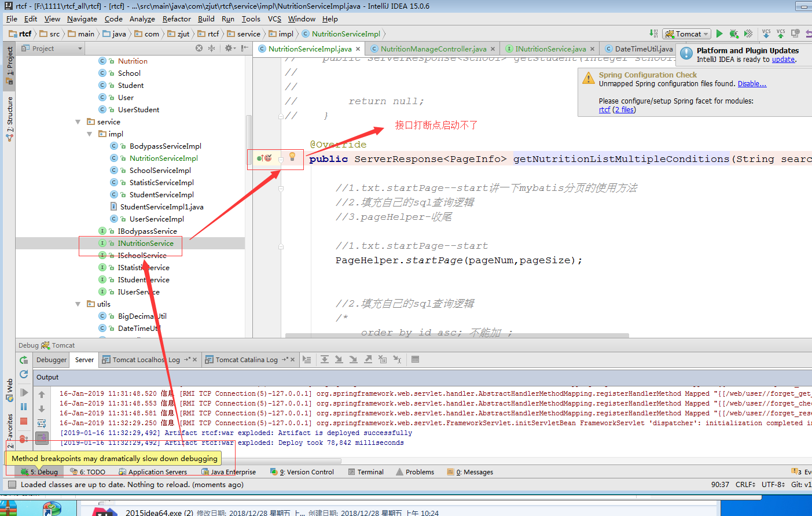The width and height of the screenshot is (812, 516).
Task: Fold the getNutritionListMultipleConditions method in the gutter
Action: 281,159
